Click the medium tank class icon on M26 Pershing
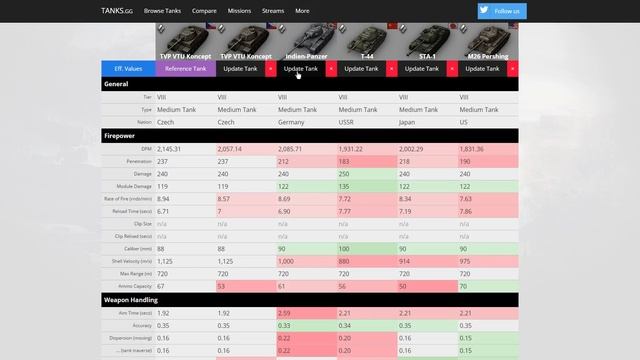The width and height of the screenshot is (640, 360). 463,28
